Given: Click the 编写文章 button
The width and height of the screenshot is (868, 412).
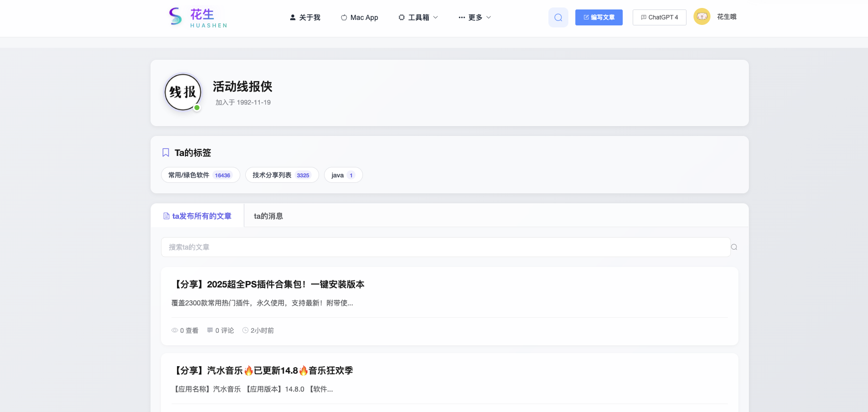Looking at the screenshot, I should click(599, 17).
